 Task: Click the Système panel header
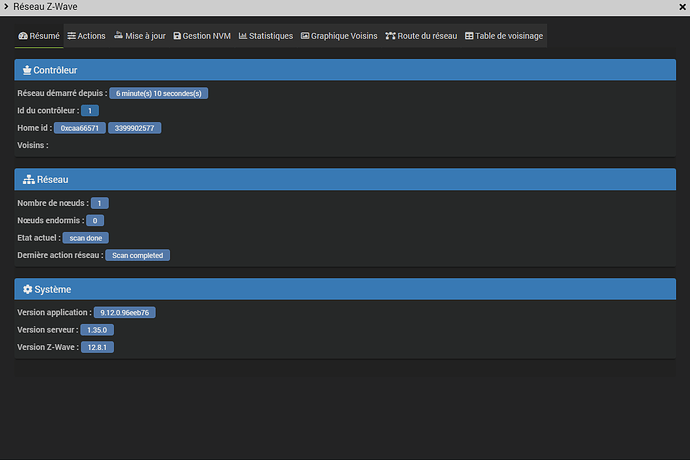pos(345,289)
